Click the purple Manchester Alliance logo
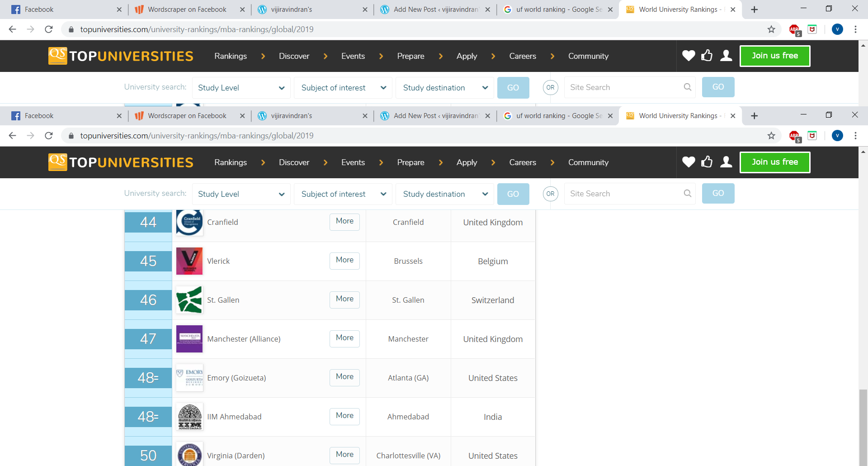This screenshot has height=466, width=868. 189,339
